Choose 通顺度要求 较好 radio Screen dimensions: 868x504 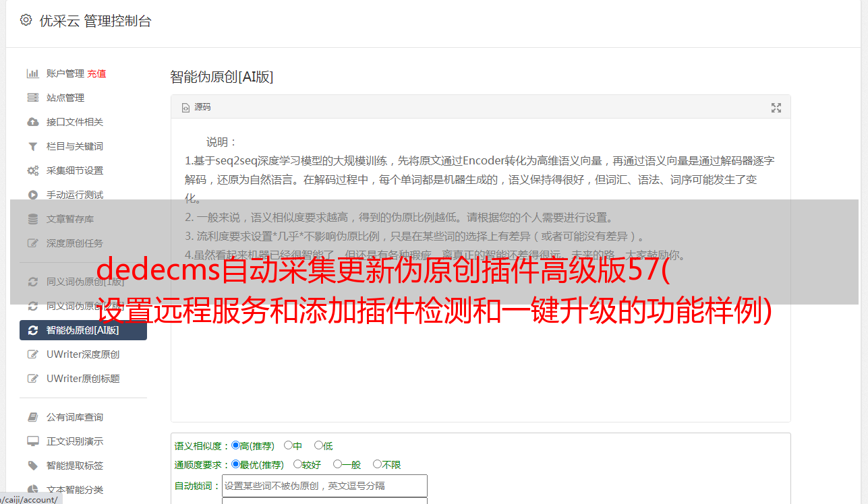coord(297,464)
